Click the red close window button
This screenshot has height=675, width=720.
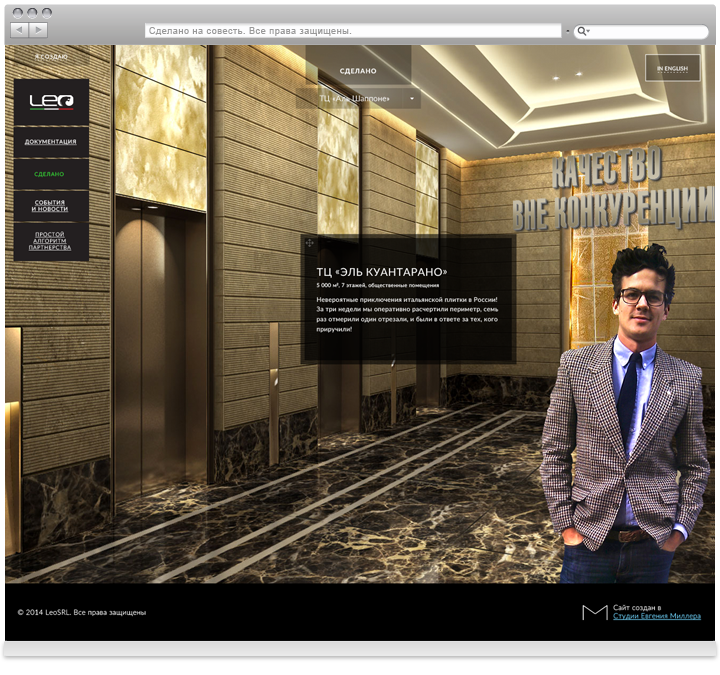coord(17,12)
